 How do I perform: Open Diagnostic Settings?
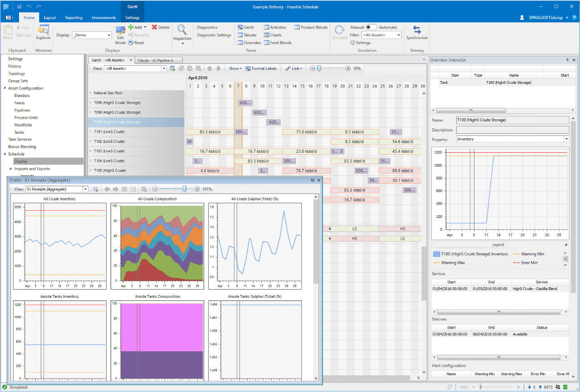click(213, 35)
